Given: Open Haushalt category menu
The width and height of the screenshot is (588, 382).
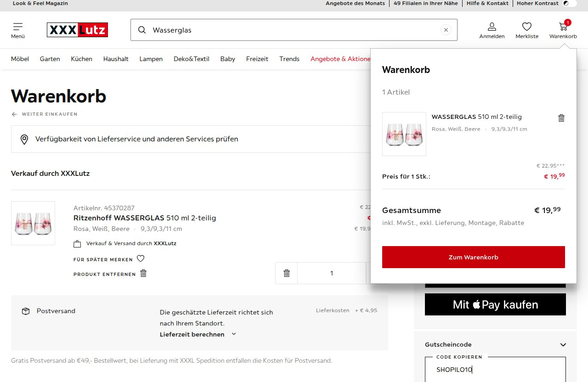Looking at the screenshot, I should [116, 59].
